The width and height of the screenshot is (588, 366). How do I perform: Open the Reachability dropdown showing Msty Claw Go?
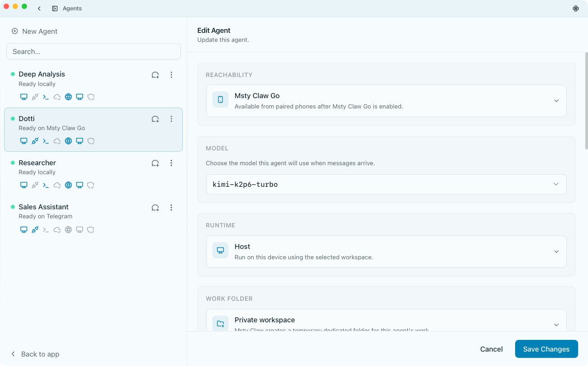click(x=386, y=101)
